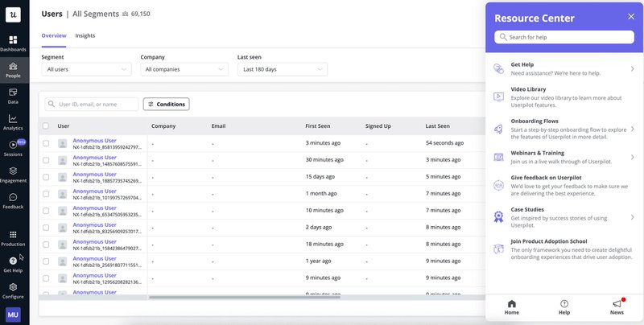The width and height of the screenshot is (644, 325).
Task: Expand the Case Studies chevron
Action: tap(633, 217)
